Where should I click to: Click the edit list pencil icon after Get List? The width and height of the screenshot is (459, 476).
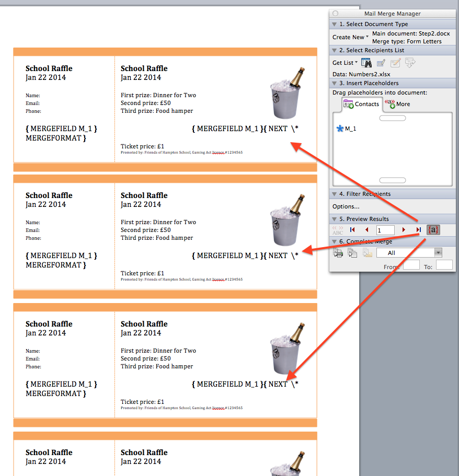tap(396, 63)
